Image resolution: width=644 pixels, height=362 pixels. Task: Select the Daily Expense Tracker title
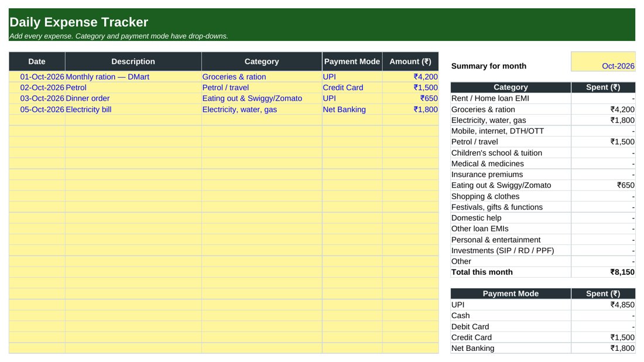click(78, 22)
